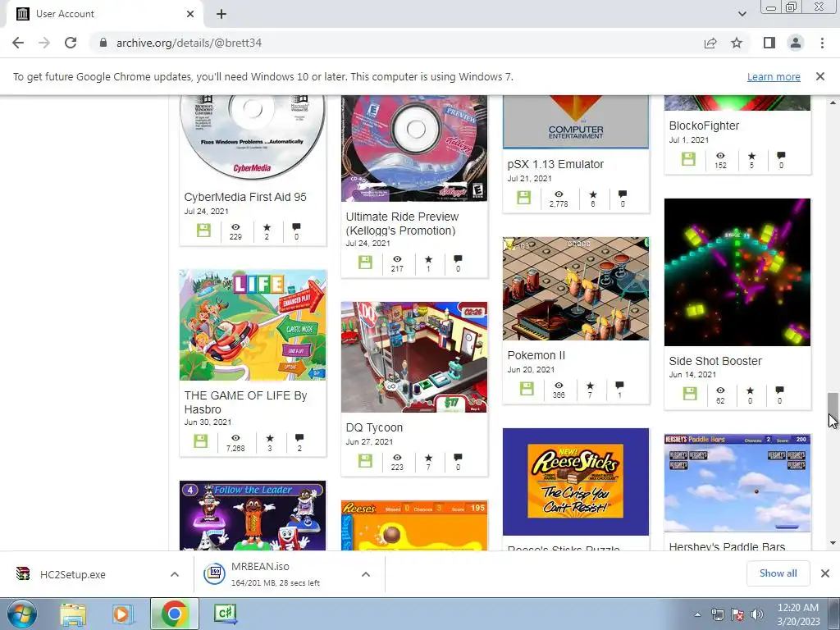Open Windows Media Player from taskbar
Screen dimensions: 840x630
pyautogui.click(x=122, y=614)
